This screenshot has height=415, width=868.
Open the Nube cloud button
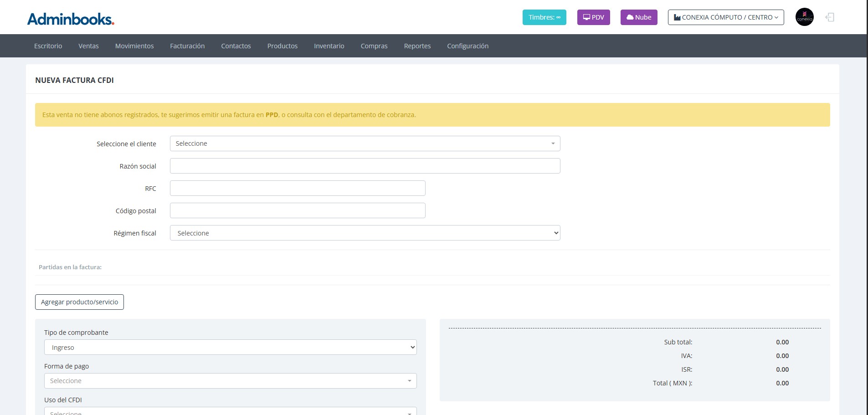(x=638, y=17)
